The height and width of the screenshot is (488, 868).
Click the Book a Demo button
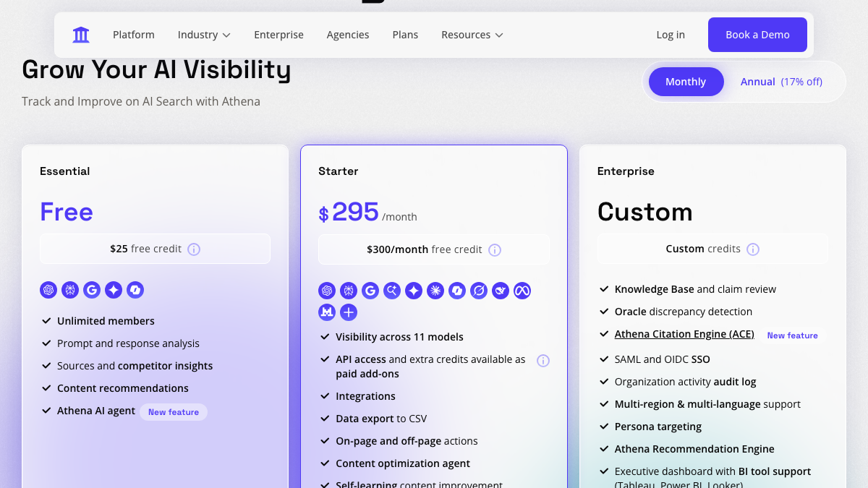(757, 35)
